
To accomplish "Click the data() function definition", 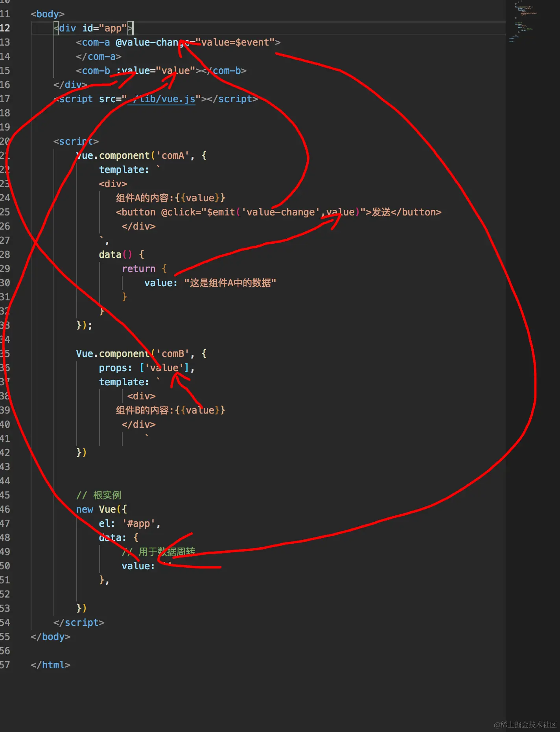I will [x=122, y=255].
